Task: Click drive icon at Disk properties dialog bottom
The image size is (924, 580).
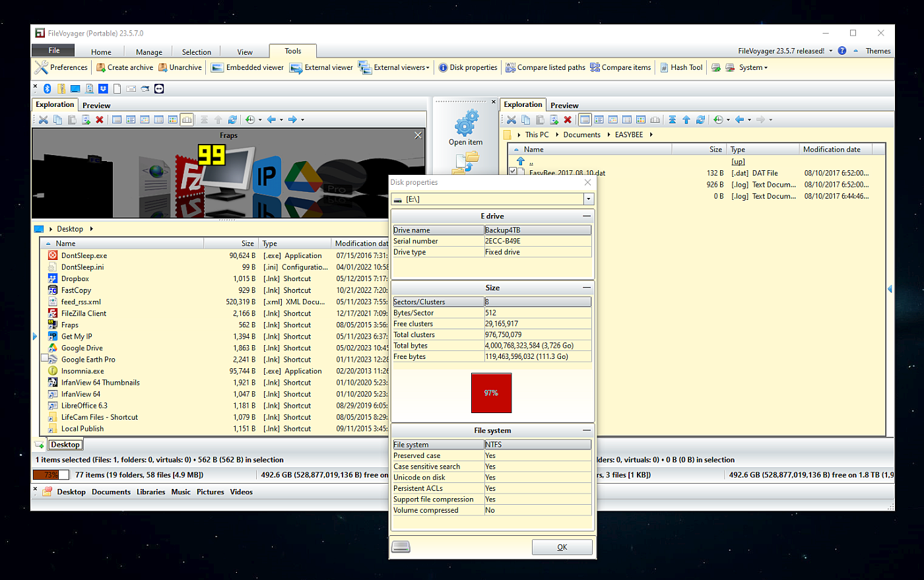Action: [x=401, y=546]
